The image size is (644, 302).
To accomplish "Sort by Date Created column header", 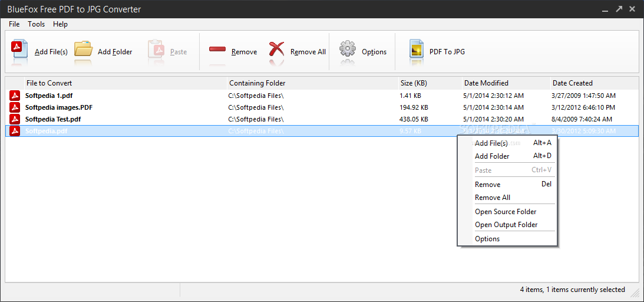I will pos(595,83).
